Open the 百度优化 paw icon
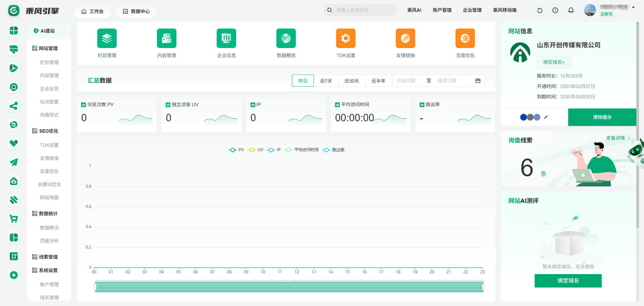 [x=465, y=38]
